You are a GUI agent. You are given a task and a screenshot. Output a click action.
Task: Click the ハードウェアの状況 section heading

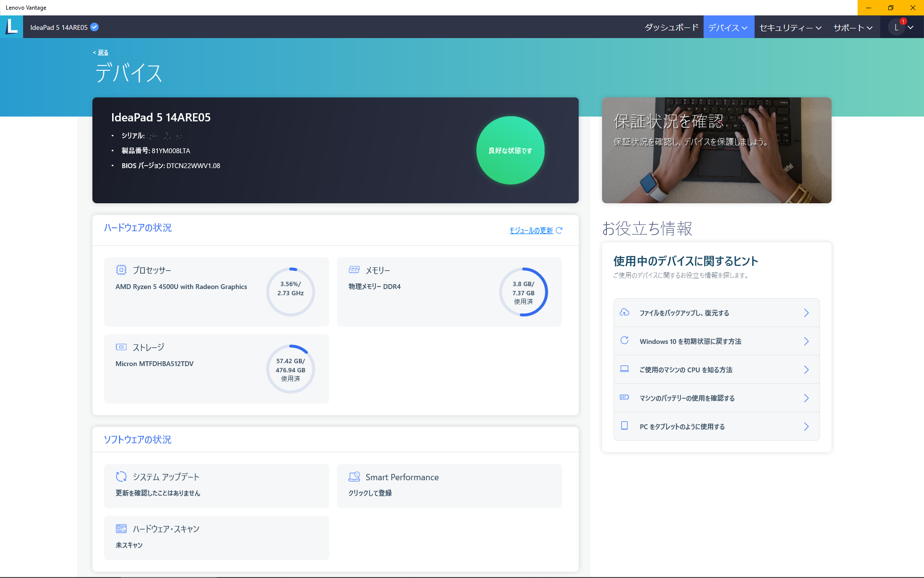[138, 227]
